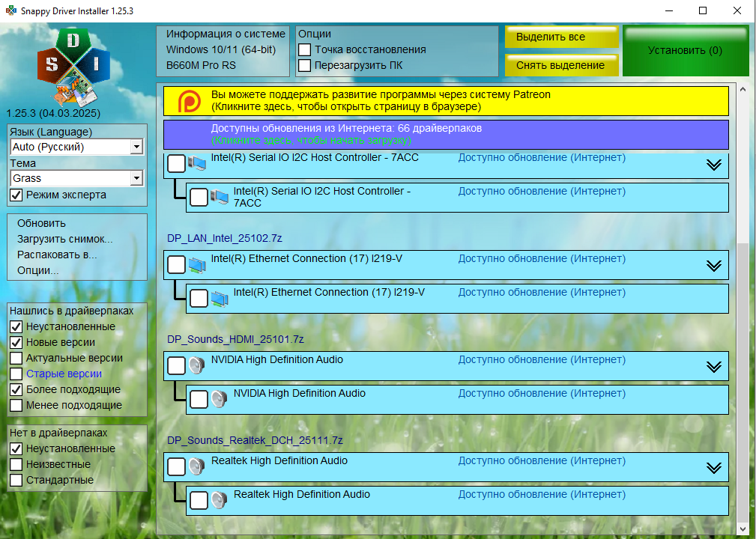The width and height of the screenshot is (756, 539).
Task: Click Загрузить снимок... menu item
Action: pos(64,239)
